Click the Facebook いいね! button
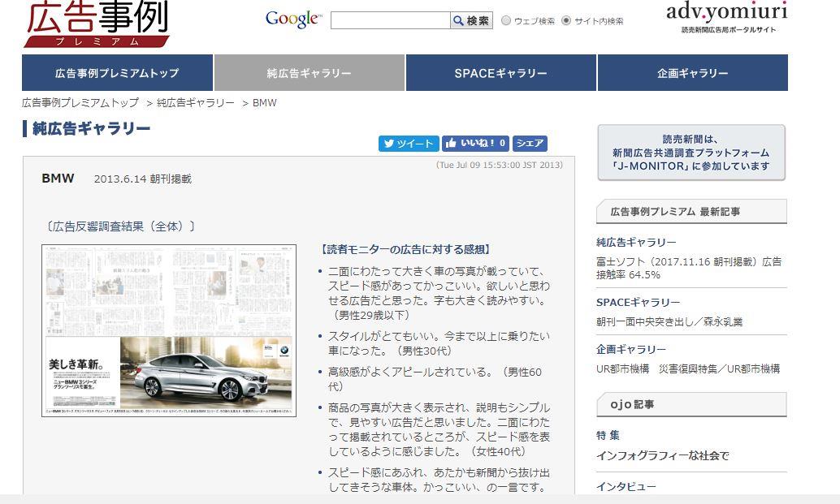840x504 pixels. 476,144
